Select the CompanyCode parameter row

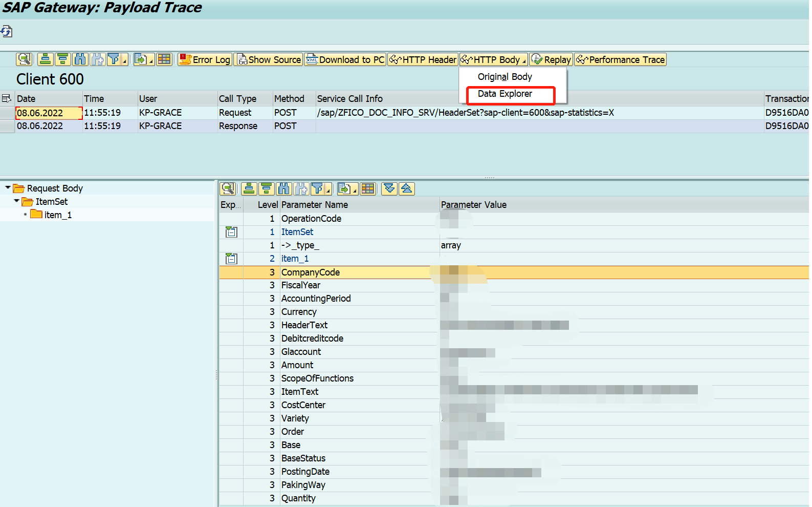[x=514, y=272]
